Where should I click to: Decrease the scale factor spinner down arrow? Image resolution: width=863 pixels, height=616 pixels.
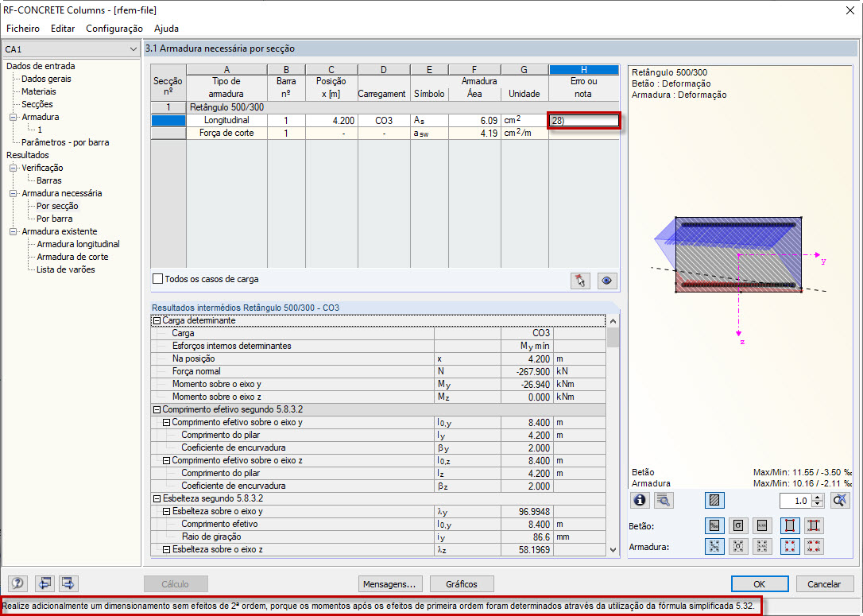pyautogui.click(x=818, y=504)
